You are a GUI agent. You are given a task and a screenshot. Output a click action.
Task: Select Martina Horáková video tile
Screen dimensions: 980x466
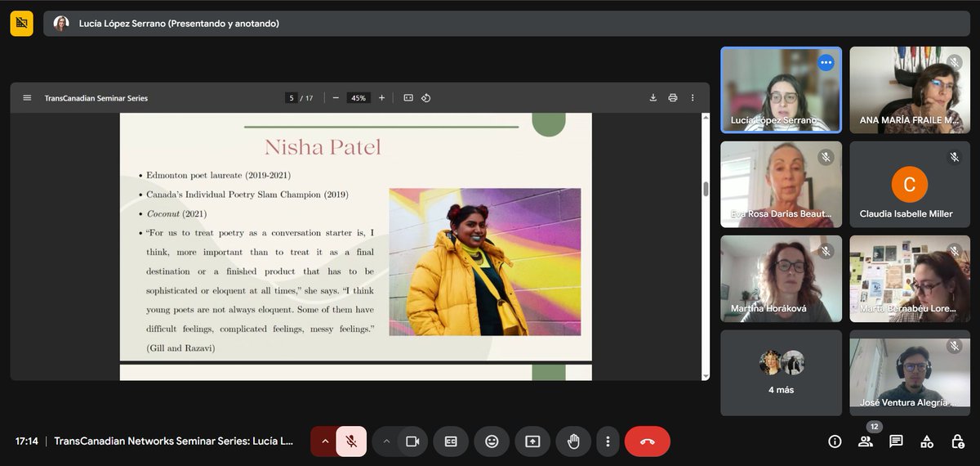coord(781,279)
